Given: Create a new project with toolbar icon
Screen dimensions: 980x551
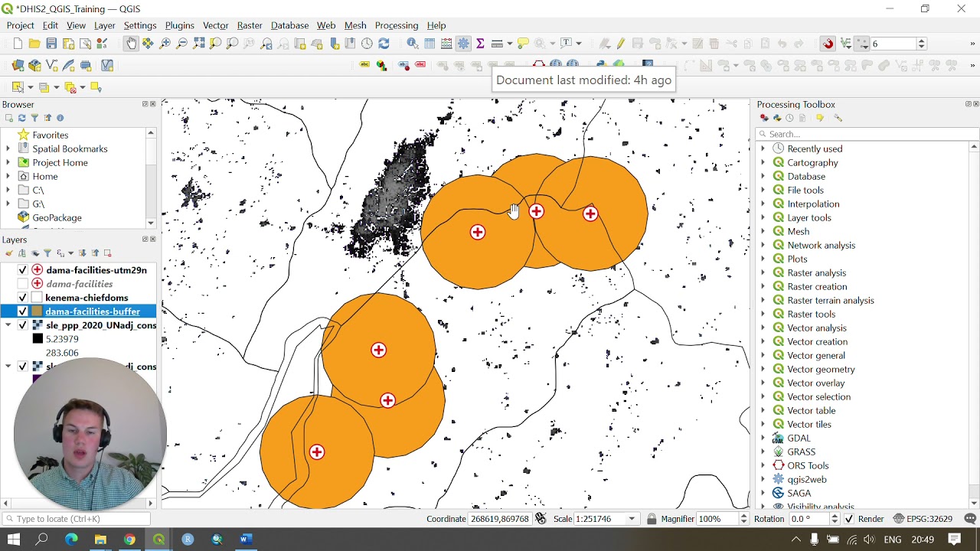Looking at the screenshot, I should [x=17, y=44].
